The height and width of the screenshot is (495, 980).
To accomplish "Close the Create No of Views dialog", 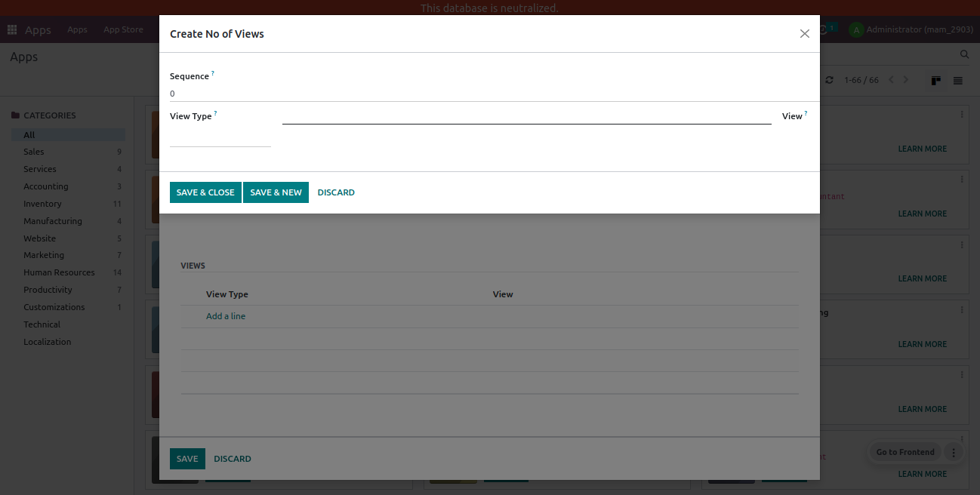I will 804,34.
